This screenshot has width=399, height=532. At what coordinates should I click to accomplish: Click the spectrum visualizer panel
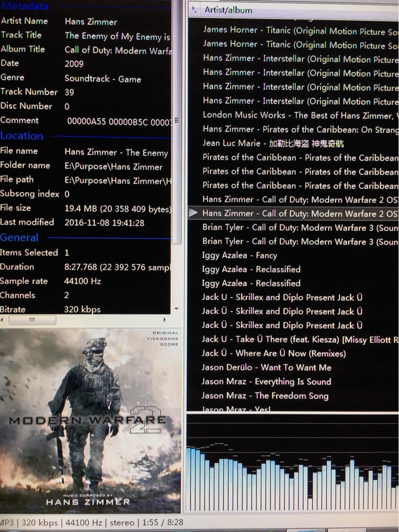pyautogui.click(x=293, y=463)
